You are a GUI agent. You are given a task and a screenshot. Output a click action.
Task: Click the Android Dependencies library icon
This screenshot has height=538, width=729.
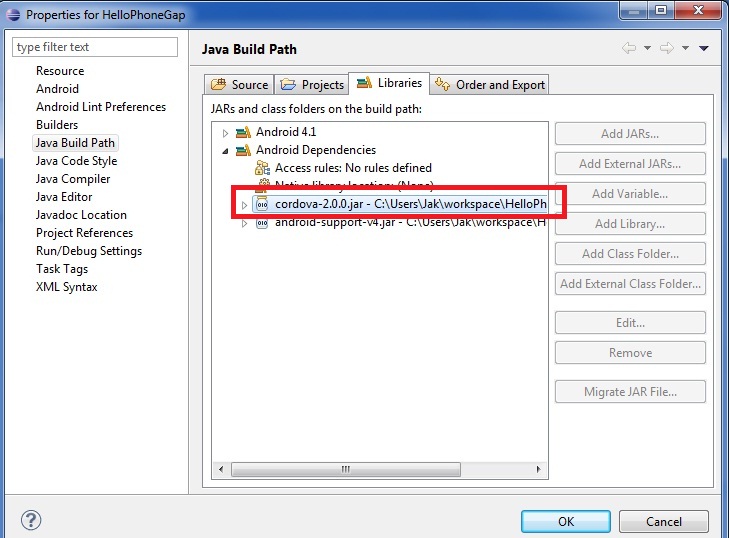pos(243,150)
